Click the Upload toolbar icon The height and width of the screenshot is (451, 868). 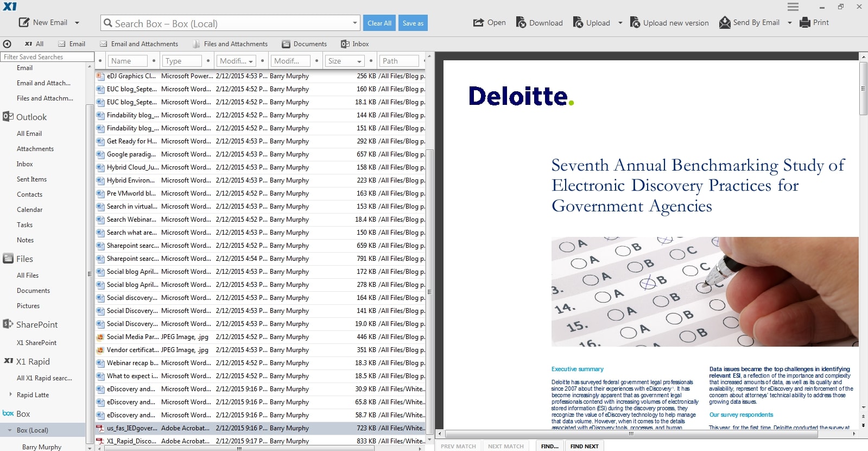[x=578, y=22]
